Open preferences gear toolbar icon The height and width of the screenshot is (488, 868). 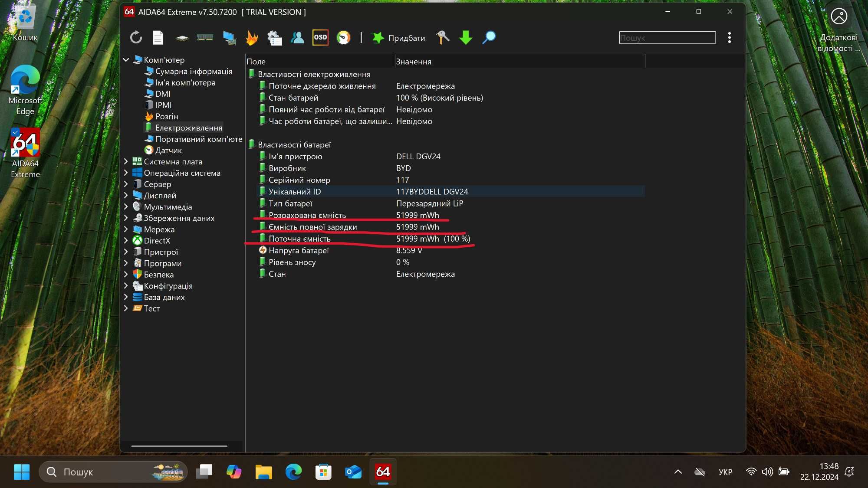pyautogui.click(x=274, y=38)
